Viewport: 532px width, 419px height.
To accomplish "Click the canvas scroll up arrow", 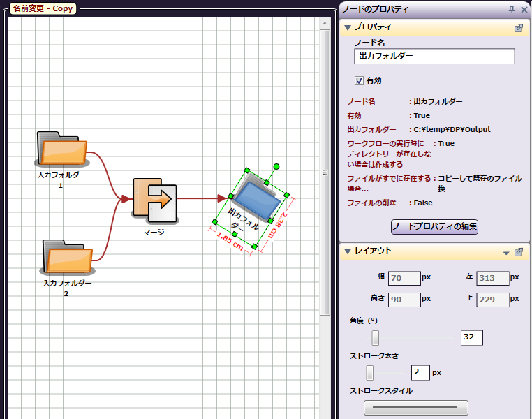I will click(x=325, y=24).
